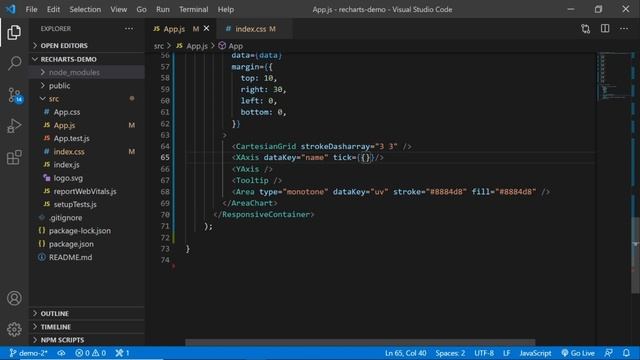Expand the node_modules folder
The height and width of the screenshot is (360, 640).
pyautogui.click(x=87, y=72)
